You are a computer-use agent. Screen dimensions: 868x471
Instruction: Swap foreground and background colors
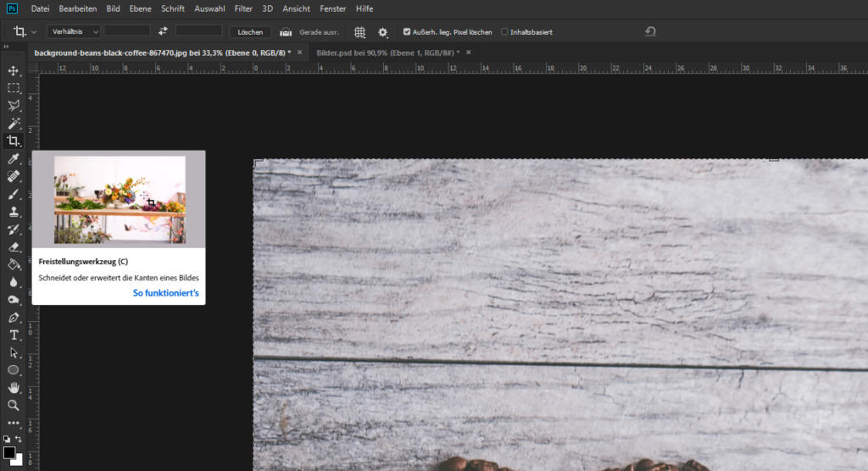tap(19, 439)
